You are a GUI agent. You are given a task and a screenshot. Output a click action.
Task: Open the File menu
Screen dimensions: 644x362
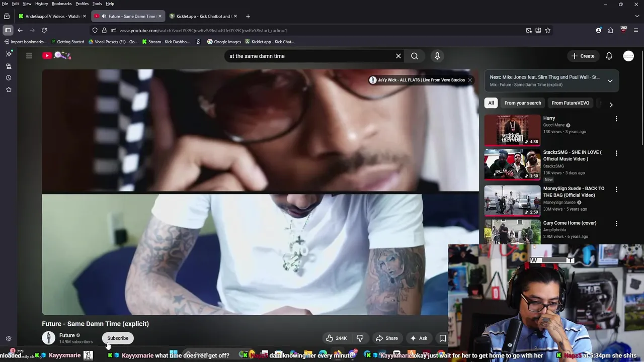(5, 4)
